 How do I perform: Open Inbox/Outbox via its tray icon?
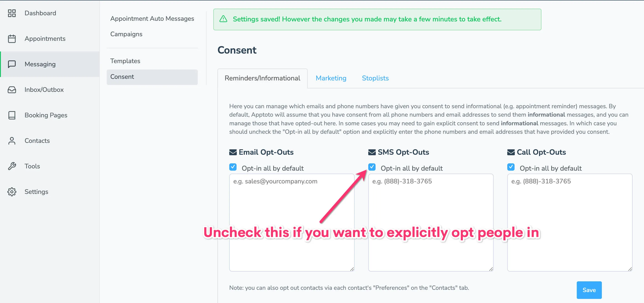pyautogui.click(x=12, y=90)
